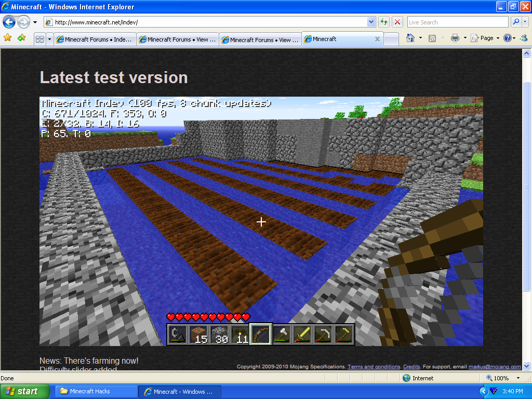Click the Internet security zone indicator

(418, 378)
